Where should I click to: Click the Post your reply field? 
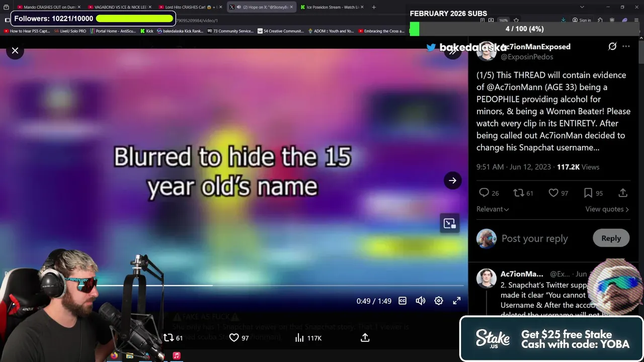coord(534,238)
